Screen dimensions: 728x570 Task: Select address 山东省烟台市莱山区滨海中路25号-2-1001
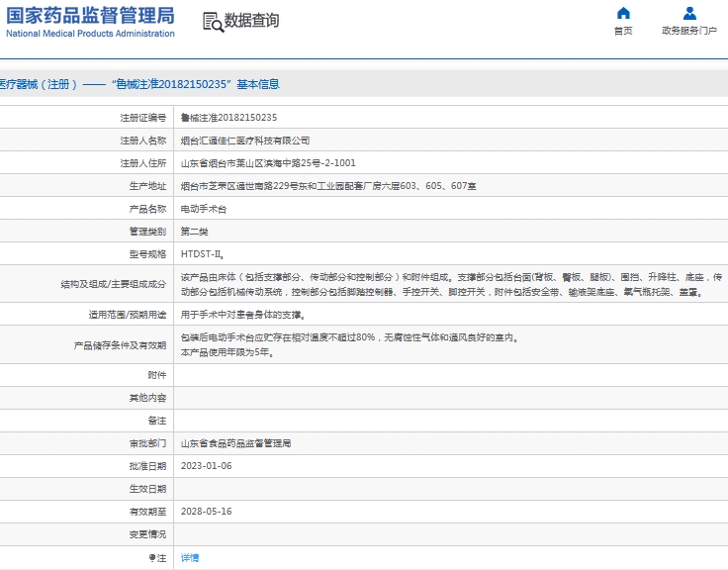[x=268, y=163]
